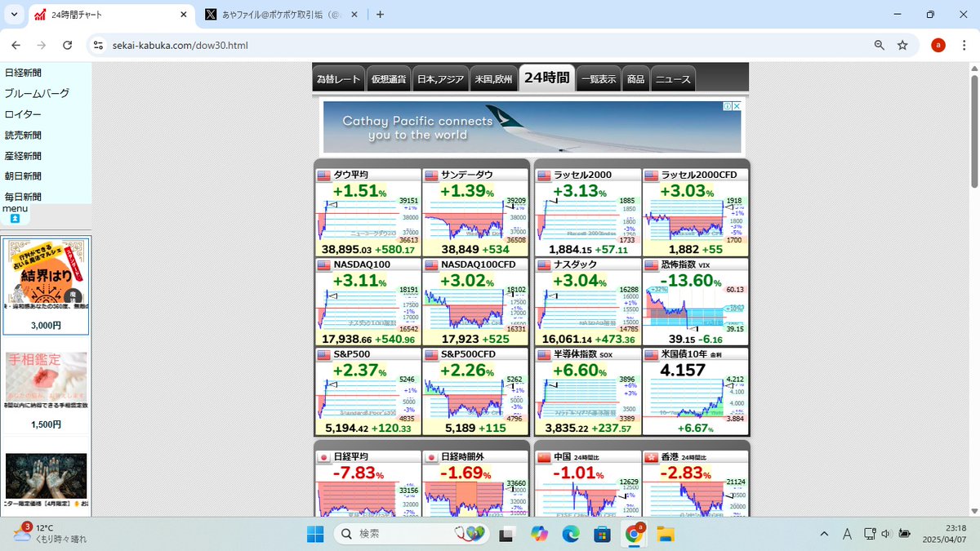
Task: Open the ロイター sidebar link
Action: point(23,114)
